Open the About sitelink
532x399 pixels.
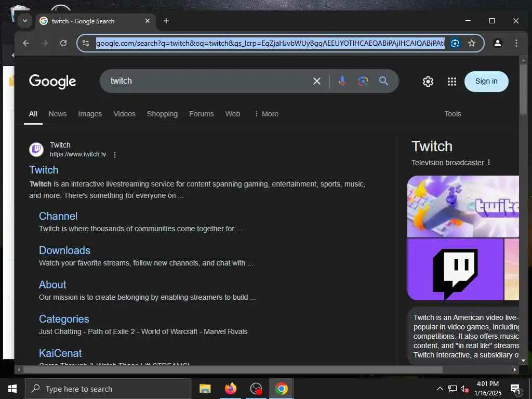pyautogui.click(x=52, y=285)
